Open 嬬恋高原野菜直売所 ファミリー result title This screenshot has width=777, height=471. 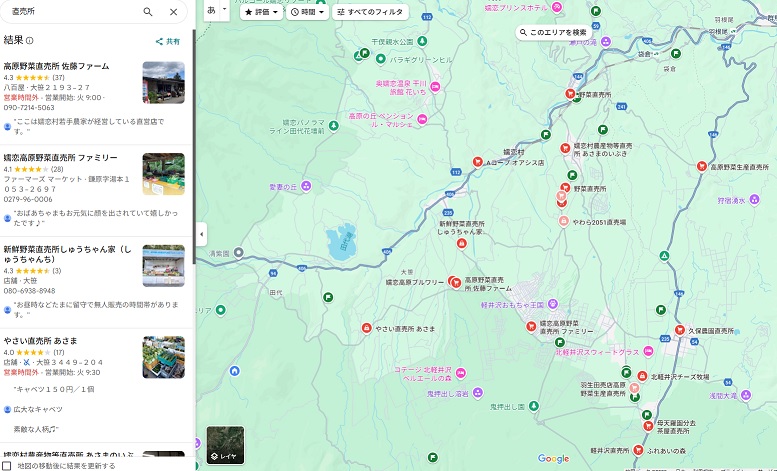[60, 158]
